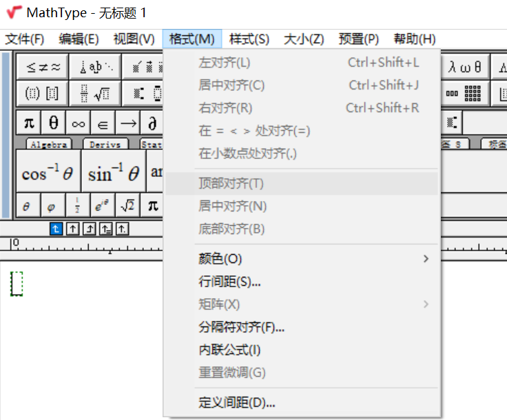The image size is (507, 420).
Task: Open the 帮助(H) menu
Action: 415,39
